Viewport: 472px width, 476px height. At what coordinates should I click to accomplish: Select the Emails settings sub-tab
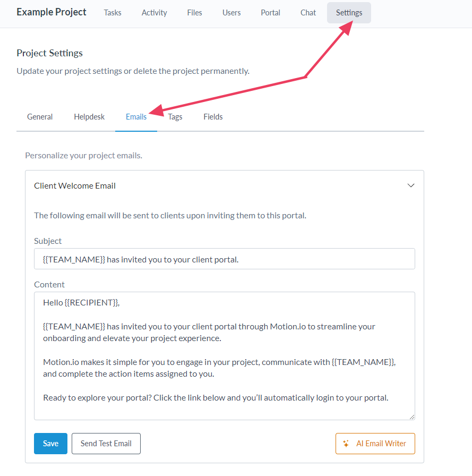pyautogui.click(x=136, y=117)
